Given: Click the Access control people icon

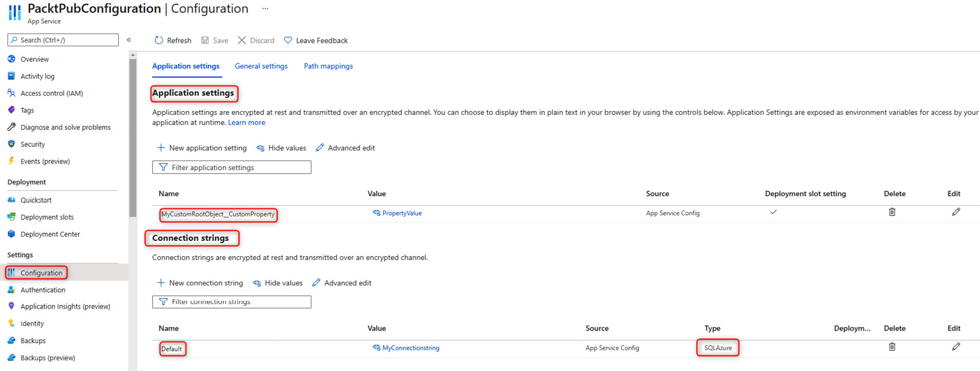Looking at the screenshot, I should click(x=11, y=93).
